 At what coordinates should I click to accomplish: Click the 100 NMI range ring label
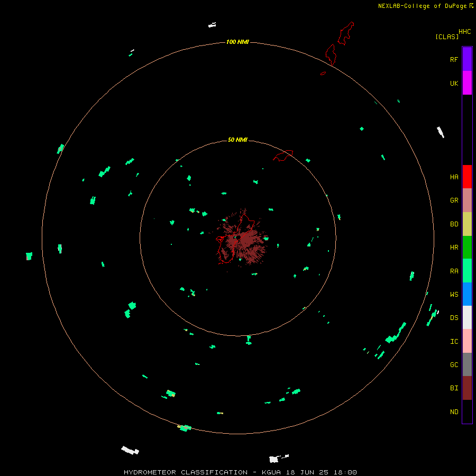point(237,42)
